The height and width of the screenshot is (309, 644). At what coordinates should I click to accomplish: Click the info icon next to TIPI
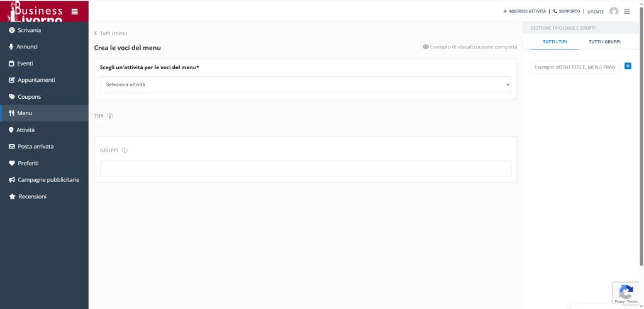click(110, 116)
